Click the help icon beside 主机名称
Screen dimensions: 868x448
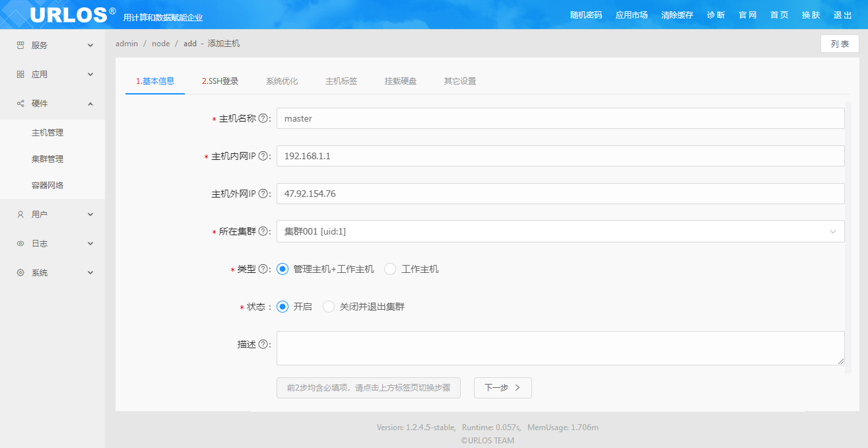point(263,119)
